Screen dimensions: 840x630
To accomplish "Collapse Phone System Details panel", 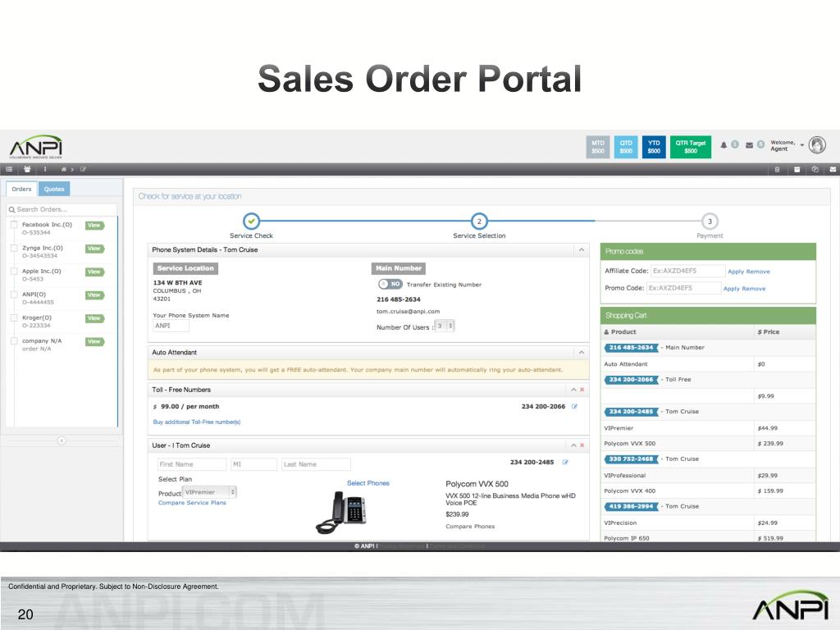I will pos(582,249).
